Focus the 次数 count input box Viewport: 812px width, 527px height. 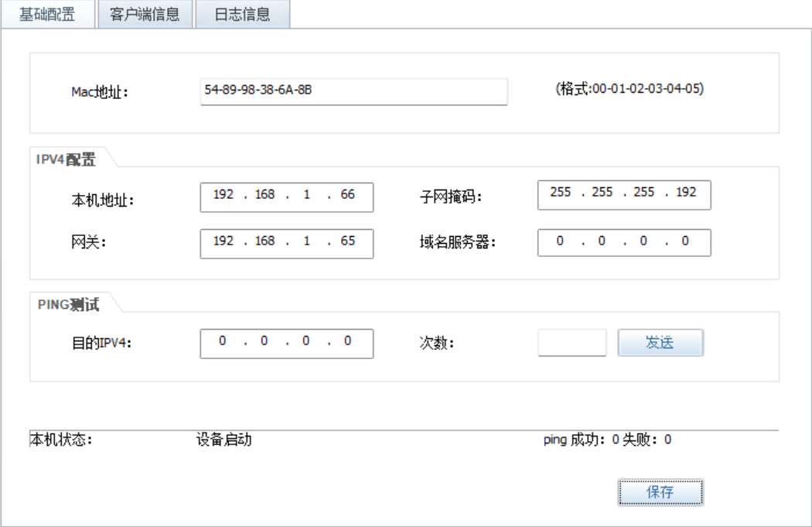572,343
